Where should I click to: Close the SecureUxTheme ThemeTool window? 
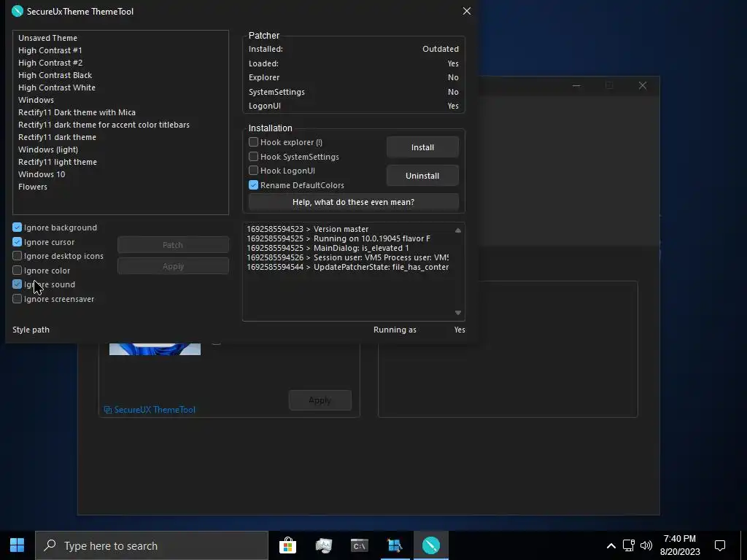click(x=466, y=11)
